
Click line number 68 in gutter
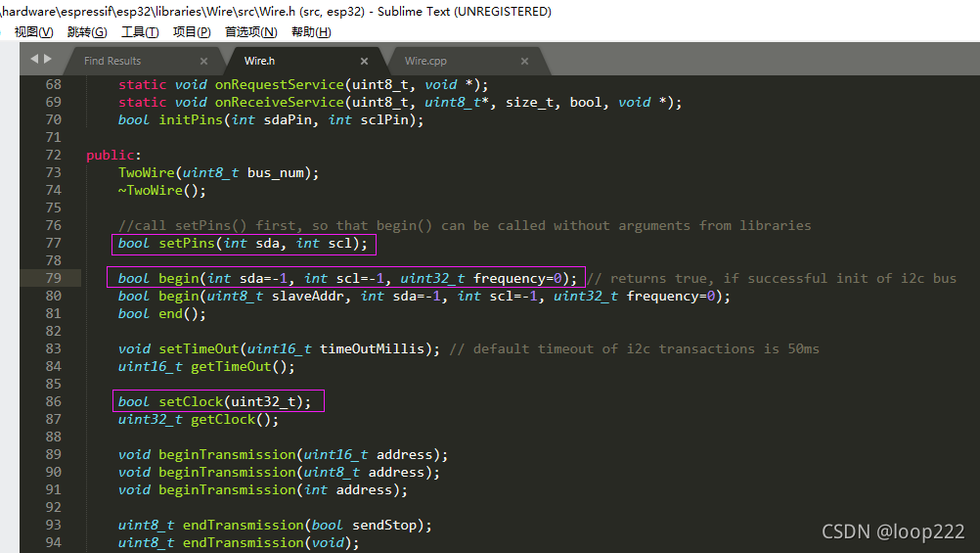(54, 84)
